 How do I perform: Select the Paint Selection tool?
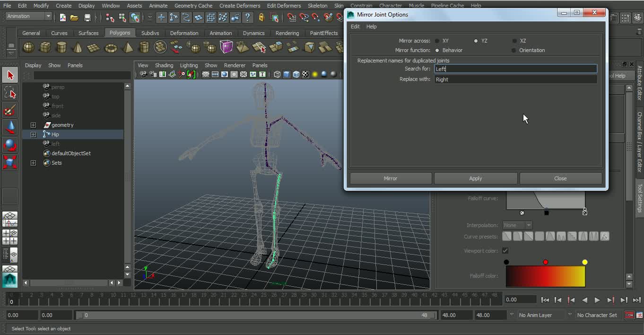(x=10, y=110)
